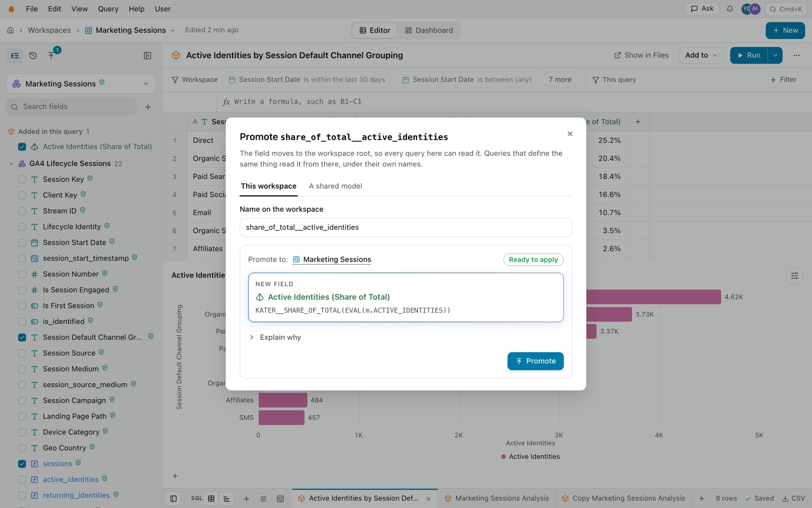Screen dimensions: 812x508
Task: Toggle the bottom sidebar panel icon
Action: 173,499
